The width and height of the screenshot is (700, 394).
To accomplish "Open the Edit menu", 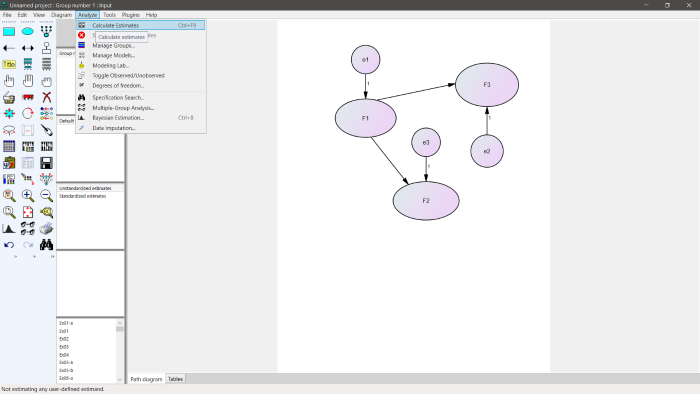I will [22, 15].
